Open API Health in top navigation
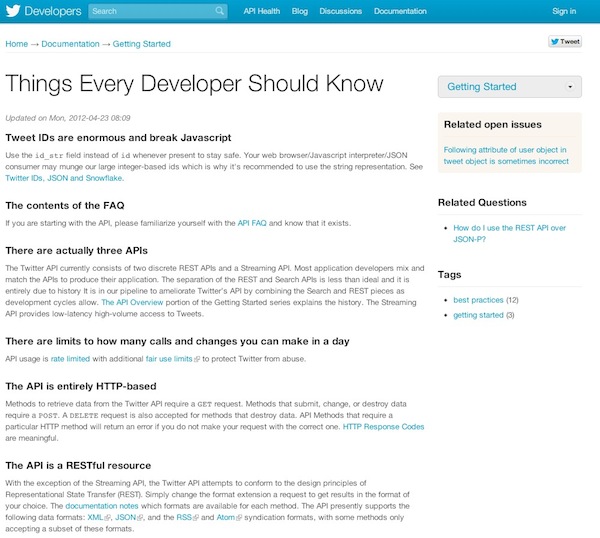This screenshot has width=600, height=538. (262, 11)
